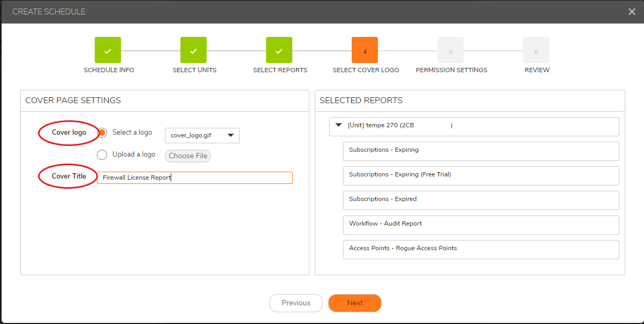
Task: Click into the Cover Title text field
Action: click(x=195, y=178)
